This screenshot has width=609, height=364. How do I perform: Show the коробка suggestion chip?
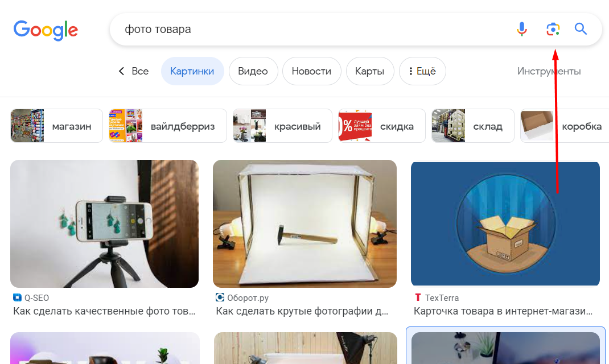(582, 126)
